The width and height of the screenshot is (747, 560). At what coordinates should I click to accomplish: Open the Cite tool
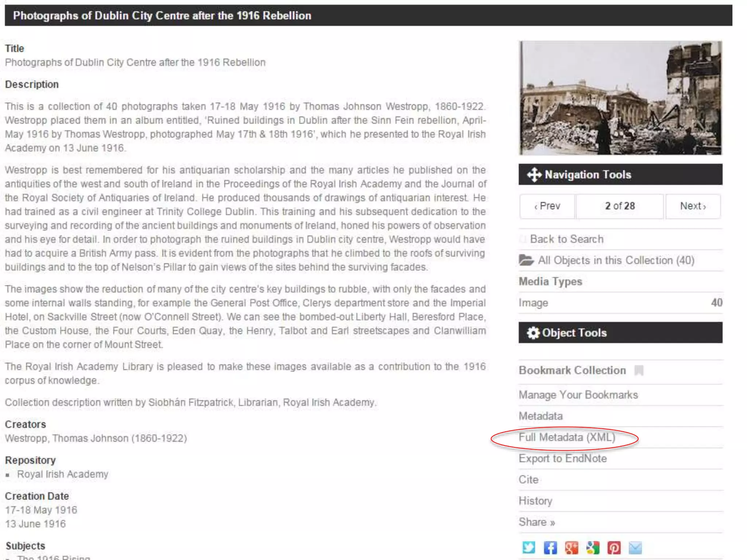529,479
